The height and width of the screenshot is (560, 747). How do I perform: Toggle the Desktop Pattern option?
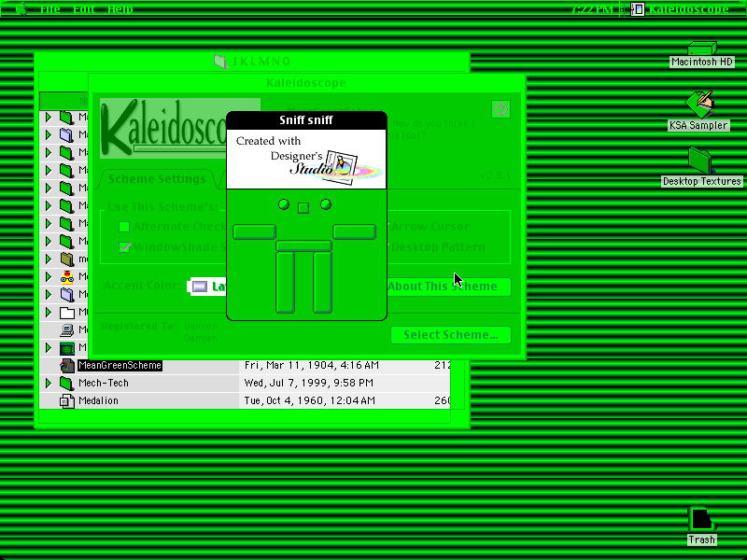pyautogui.click(x=437, y=247)
